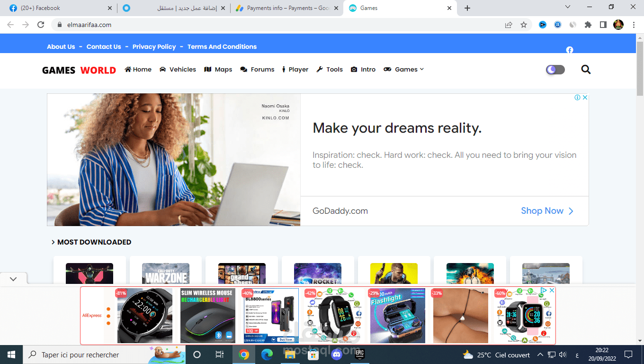Image resolution: width=644 pixels, height=364 pixels.
Task: Open the site search magnifier icon
Action: pyautogui.click(x=586, y=70)
